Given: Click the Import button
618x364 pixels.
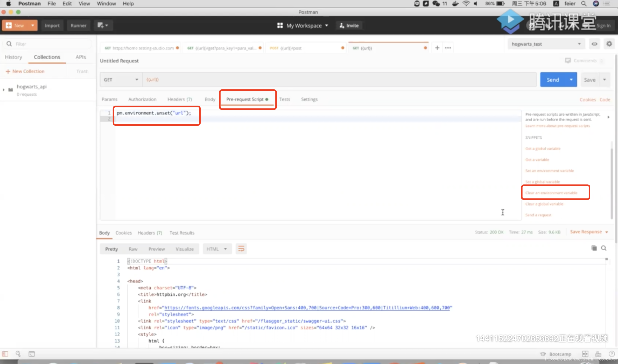Looking at the screenshot, I should (52, 26).
